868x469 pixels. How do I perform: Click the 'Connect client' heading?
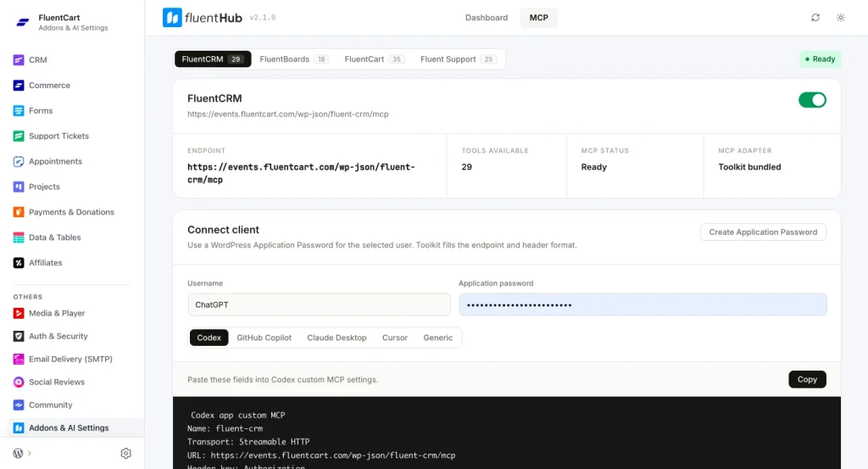click(x=223, y=230)
